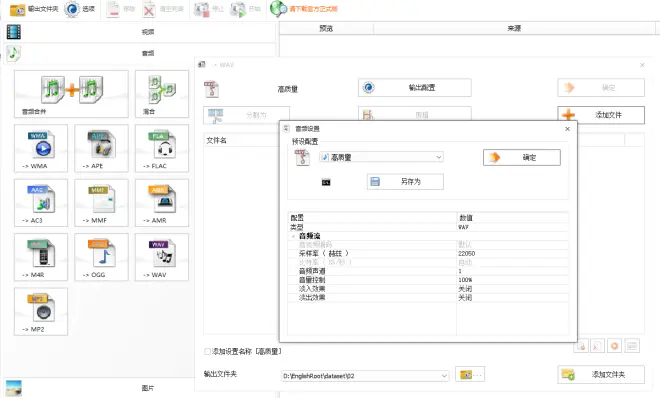Choose the -> WAV format icon
Screen dimensions: 660x398
coord(162,257)
